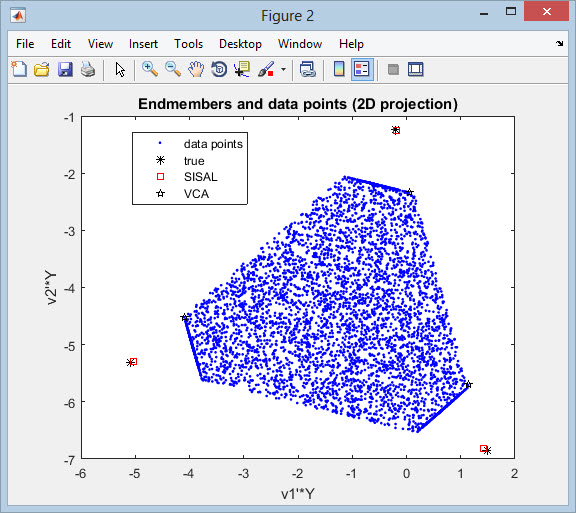Open file using folder icon

click(x=42, y=69)
